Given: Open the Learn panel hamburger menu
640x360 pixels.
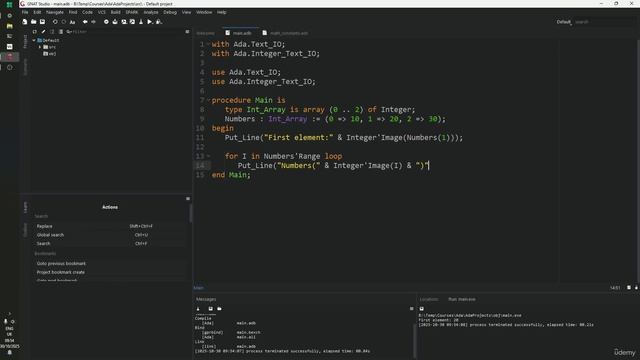Looking at the screenshot, I should coord(188,199).
